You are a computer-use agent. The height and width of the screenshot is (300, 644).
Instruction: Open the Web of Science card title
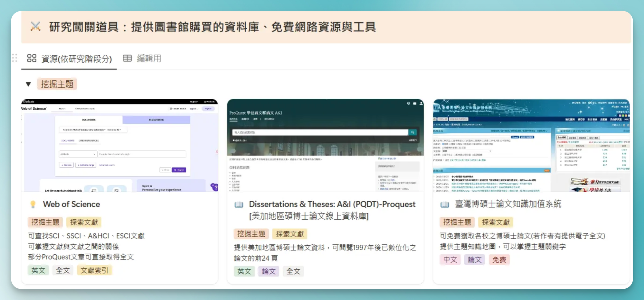(x=71, y=204)
